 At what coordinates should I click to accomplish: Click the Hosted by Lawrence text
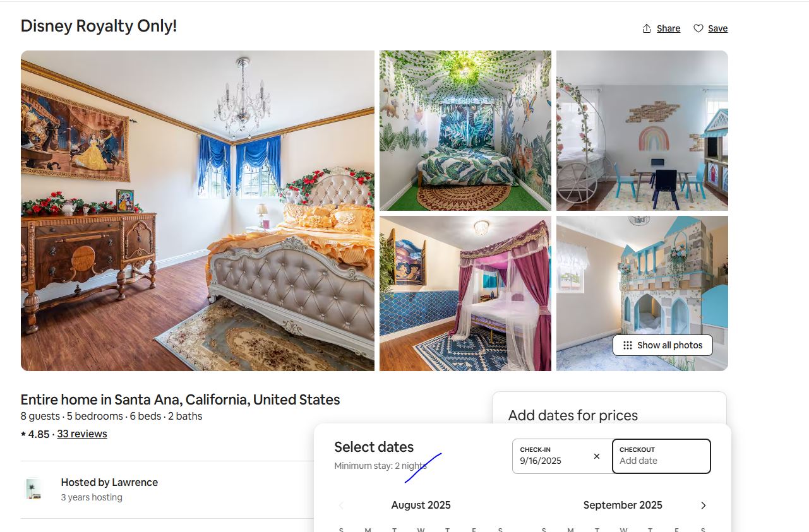click(109, 483)
